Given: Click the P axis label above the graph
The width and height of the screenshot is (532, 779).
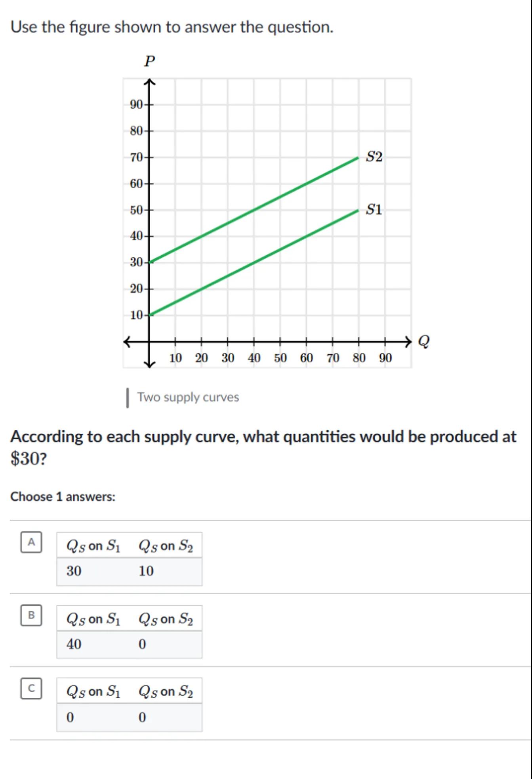Looking at the screenshot, I should click(149, 61).
